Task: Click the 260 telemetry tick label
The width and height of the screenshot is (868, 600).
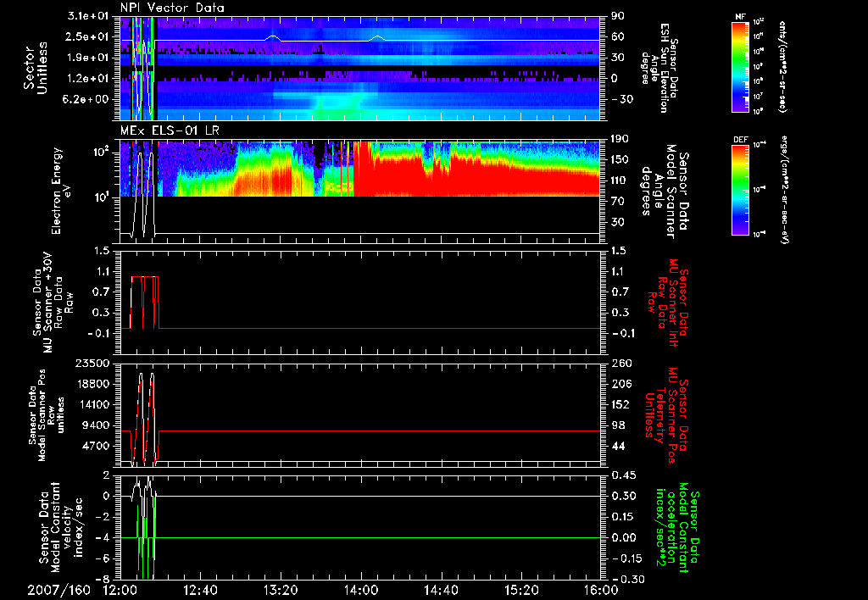Action: [x=620, y=363]
